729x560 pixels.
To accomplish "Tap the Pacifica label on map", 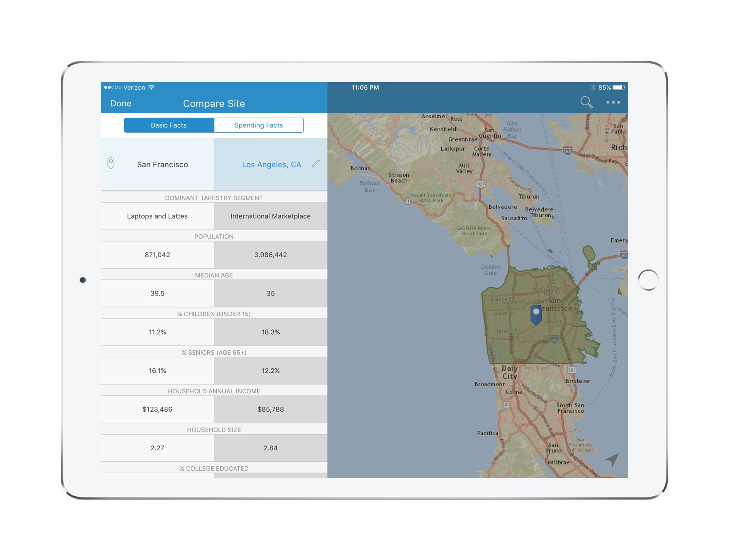I will coord(488,433).
